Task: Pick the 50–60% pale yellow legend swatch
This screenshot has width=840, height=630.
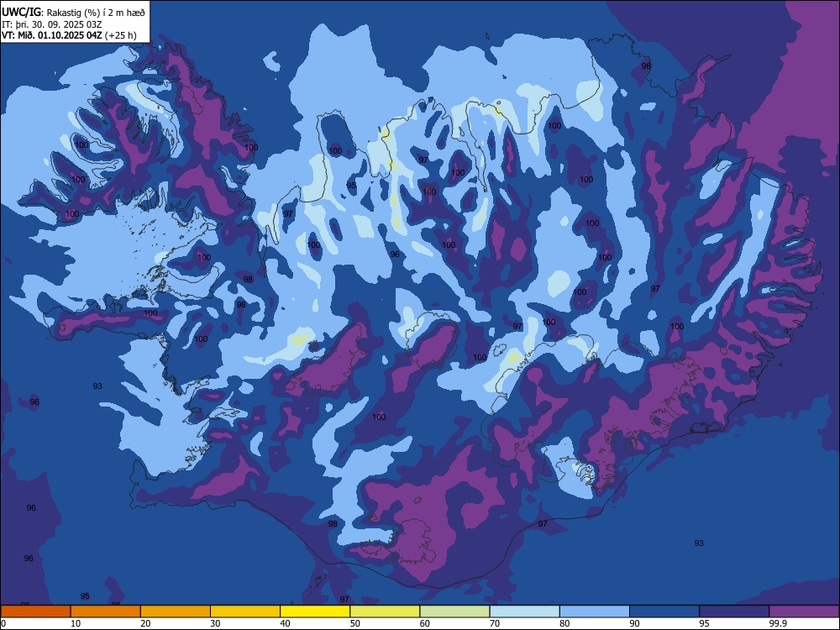Action: (385, 612)
